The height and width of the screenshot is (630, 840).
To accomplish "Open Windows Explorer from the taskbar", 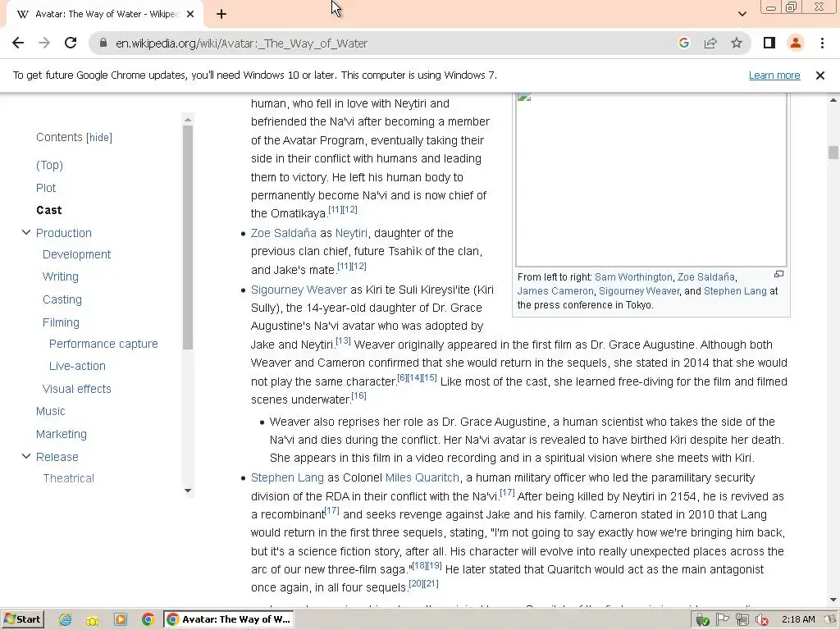I will coord(93,620).
